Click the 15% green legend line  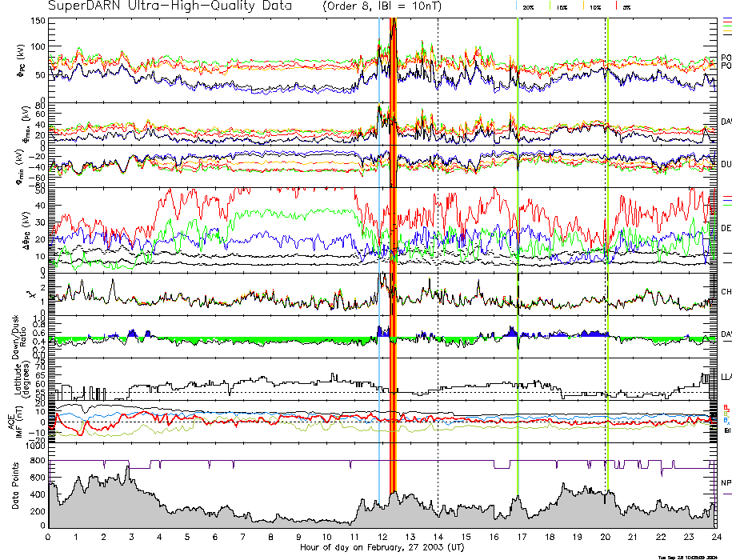tap(550, 6)
